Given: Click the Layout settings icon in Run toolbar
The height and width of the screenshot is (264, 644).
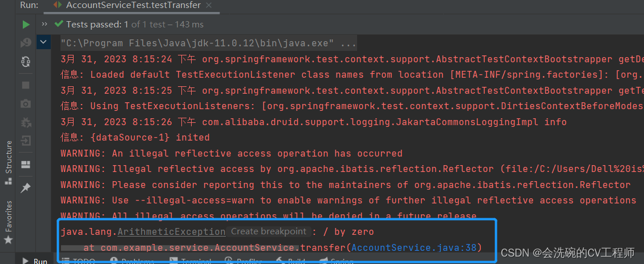Looking at the screenshot, I should click(26, 165).
